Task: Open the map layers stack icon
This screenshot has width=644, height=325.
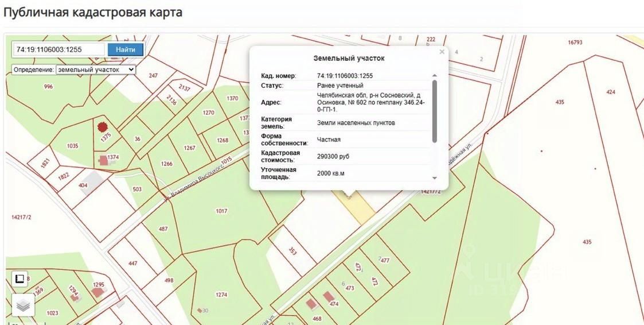Action: coord(23,305)
